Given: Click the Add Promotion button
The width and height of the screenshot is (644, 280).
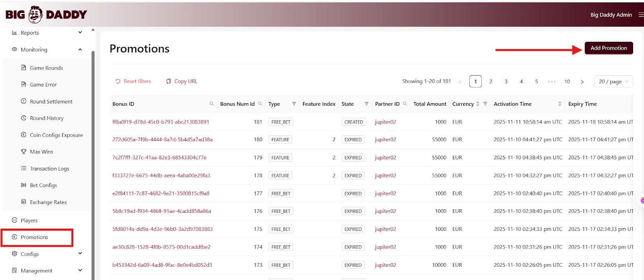Looking at the screenshot, I should point(609,48).
